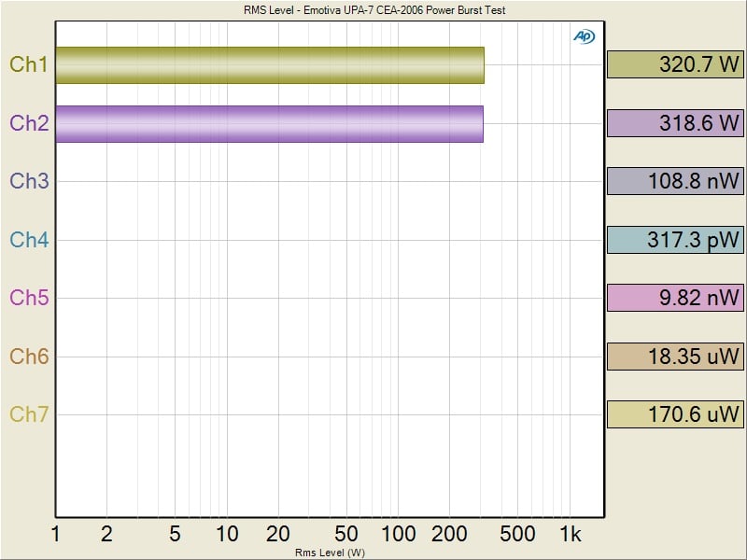
Task: Click the 318.6 W reading box
Action: click(x=674, y=123)
